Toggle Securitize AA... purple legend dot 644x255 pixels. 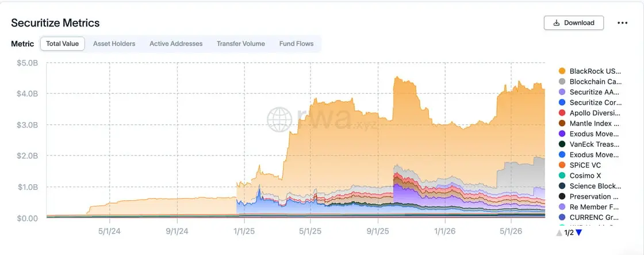(562, 92)
